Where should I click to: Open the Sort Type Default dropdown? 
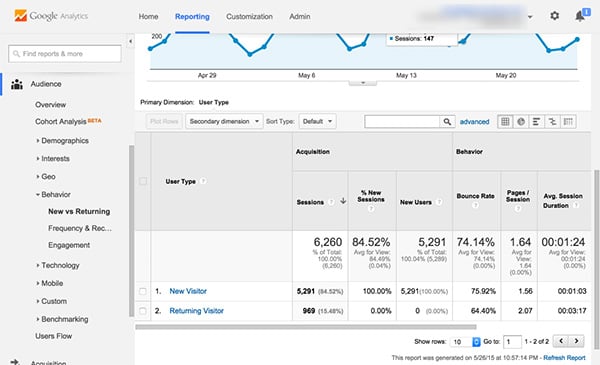(x=317, y=121)
